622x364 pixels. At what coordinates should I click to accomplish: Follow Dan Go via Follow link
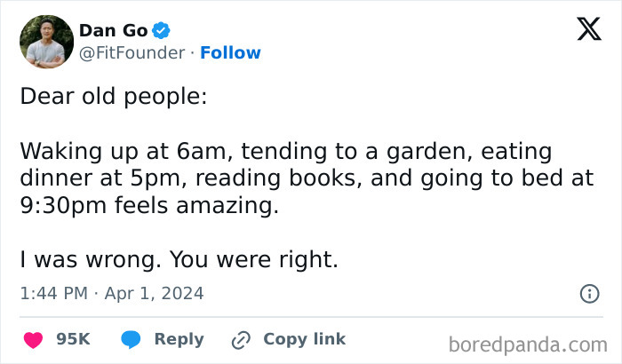(x=230, y=53)
